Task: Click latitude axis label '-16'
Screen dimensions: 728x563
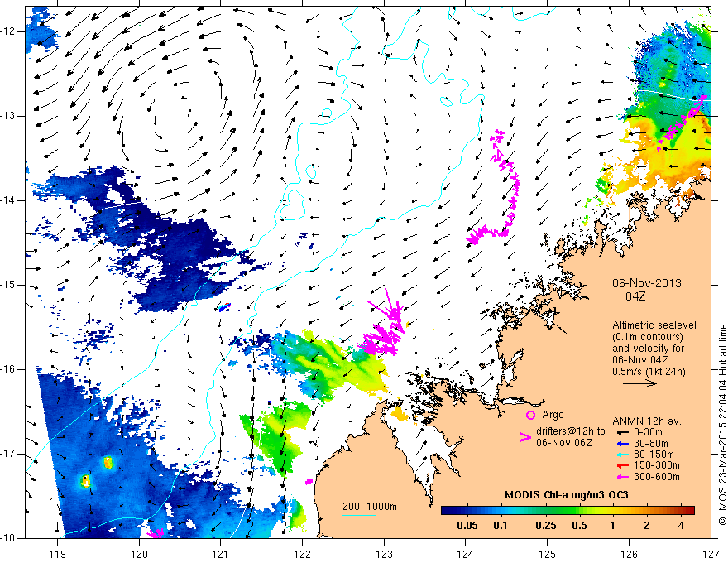Action: (x=8, y=369)
